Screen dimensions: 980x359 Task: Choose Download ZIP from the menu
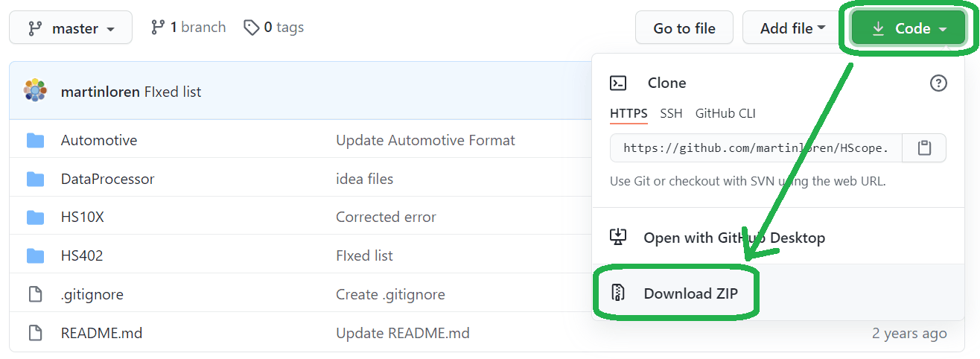pyautogui.click(x=690, y=293)
